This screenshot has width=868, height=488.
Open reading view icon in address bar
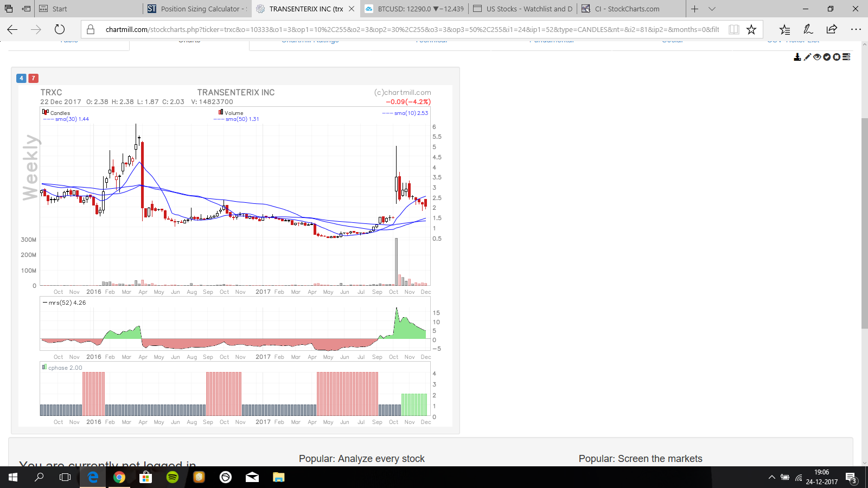[x=734, y=29]
